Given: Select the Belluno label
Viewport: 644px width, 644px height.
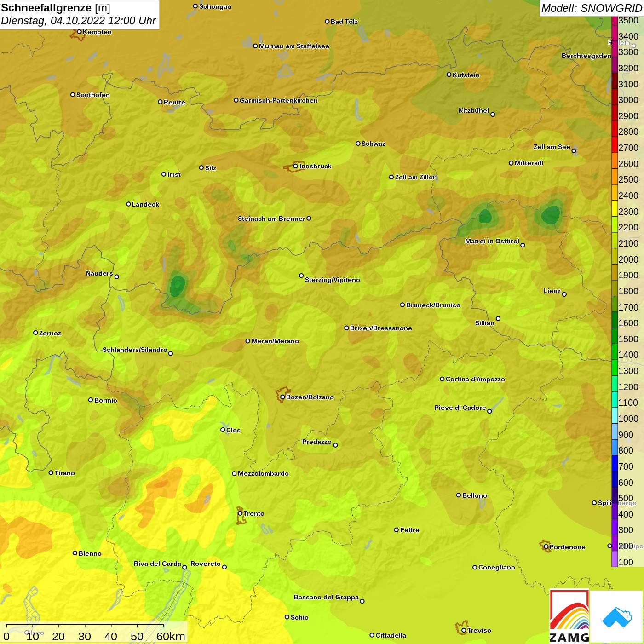Looking at the screenshot, I should 475,495.
